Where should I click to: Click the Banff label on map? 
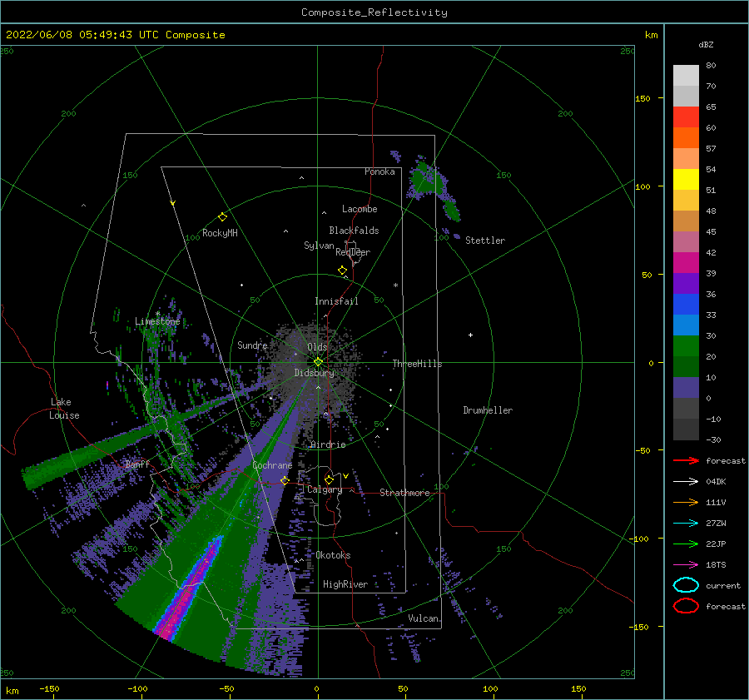(137, 464)
